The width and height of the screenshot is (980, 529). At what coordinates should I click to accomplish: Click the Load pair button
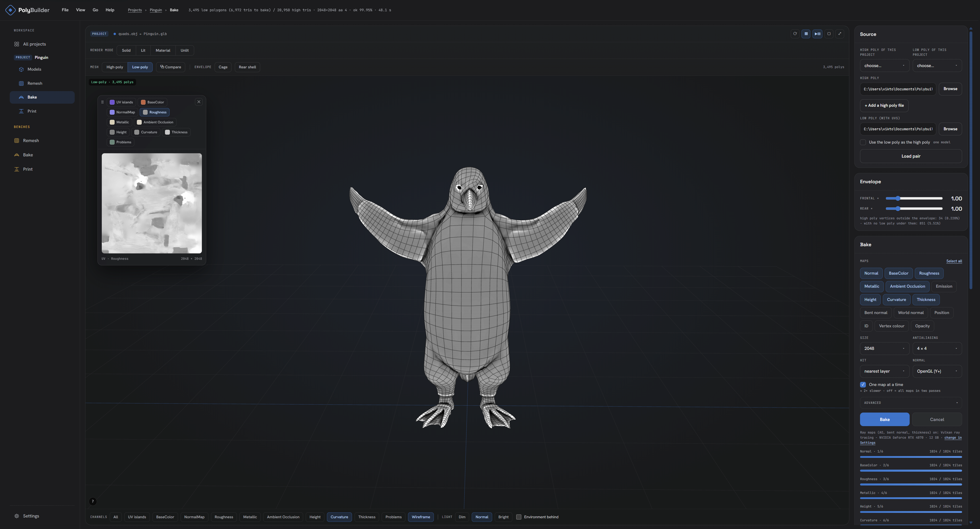911,156
